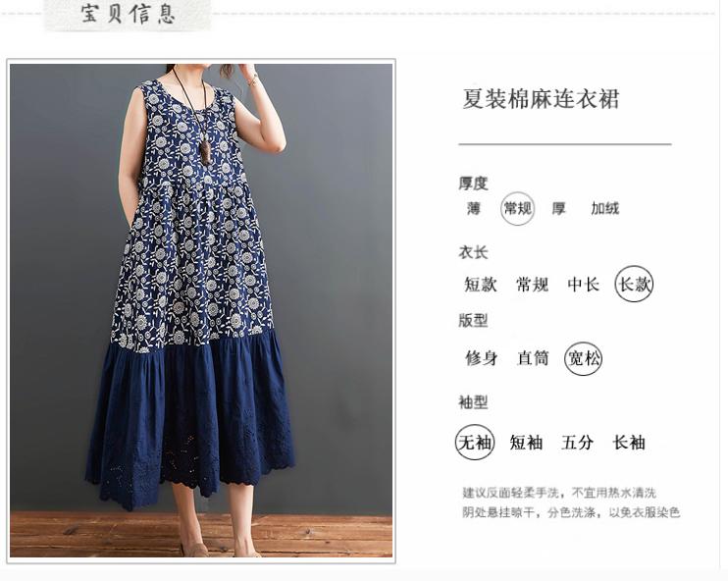
Task: Pick the 长袖 sleeve option
Action: click(x=629, y=443)
